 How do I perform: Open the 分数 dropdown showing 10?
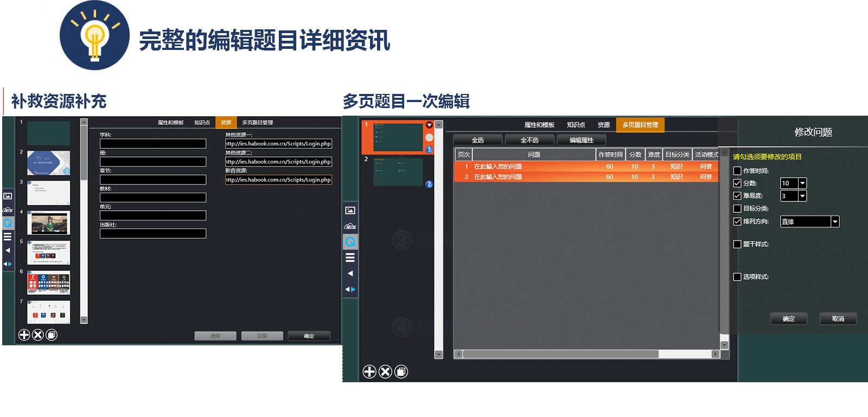[802, 183]
